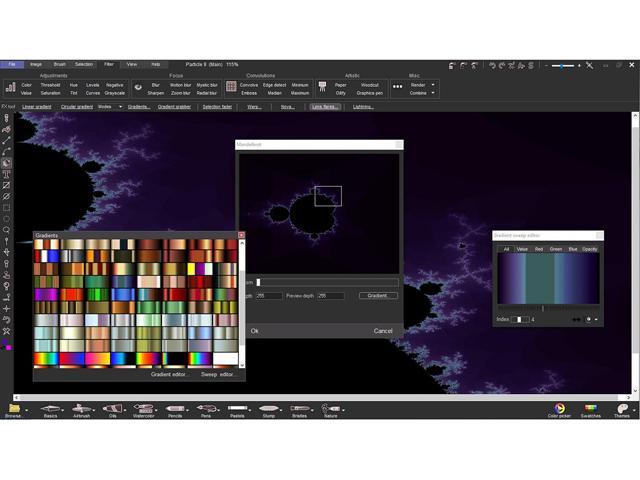The width and height of the screenshot is (640, 480).
Task: Expand the Combine dropdown in Misc
Action: (424, 93)
